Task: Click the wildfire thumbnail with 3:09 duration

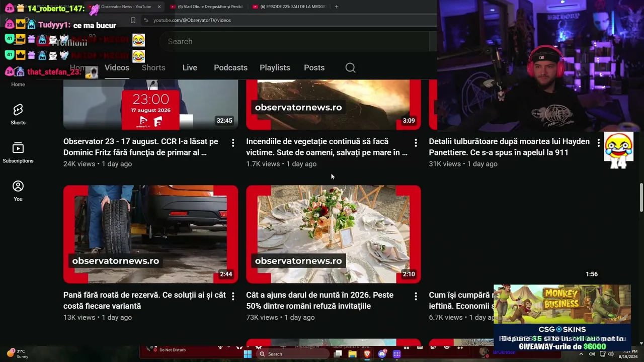Action: (333, 105)
